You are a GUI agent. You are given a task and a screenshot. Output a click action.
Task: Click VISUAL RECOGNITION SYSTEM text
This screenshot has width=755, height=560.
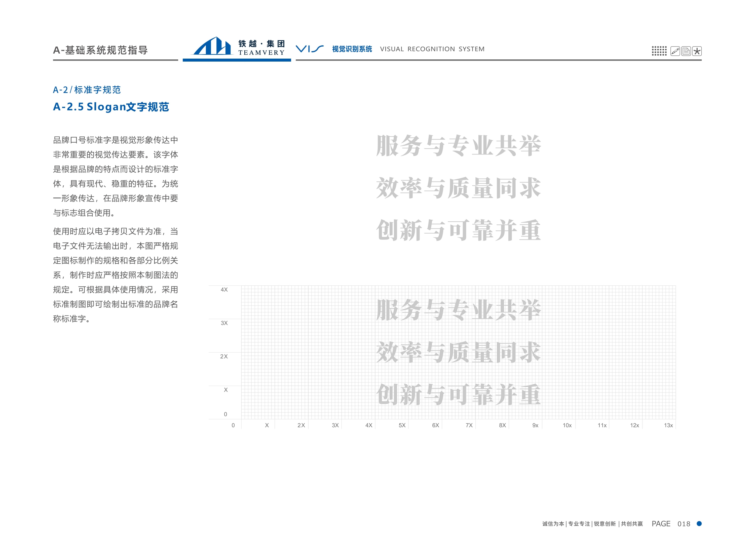[x=432, y=49]
